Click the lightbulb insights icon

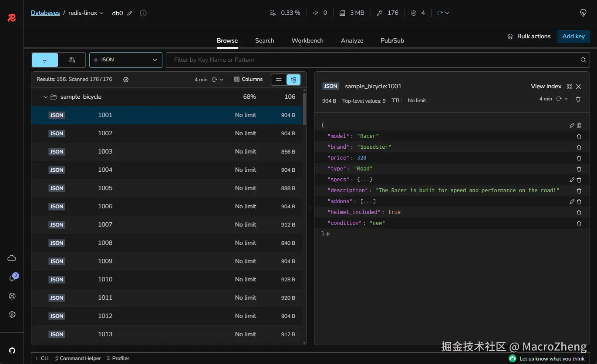584,13
